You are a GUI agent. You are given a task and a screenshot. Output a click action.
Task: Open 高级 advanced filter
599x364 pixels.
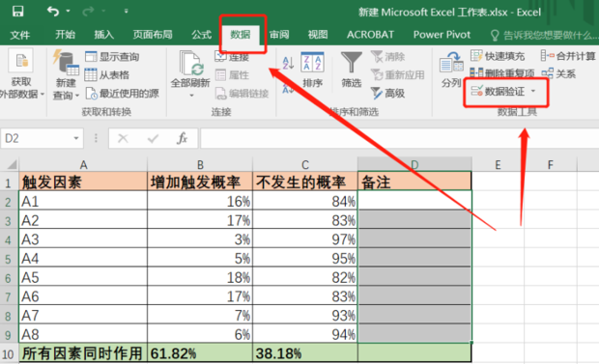pos(387,93)
